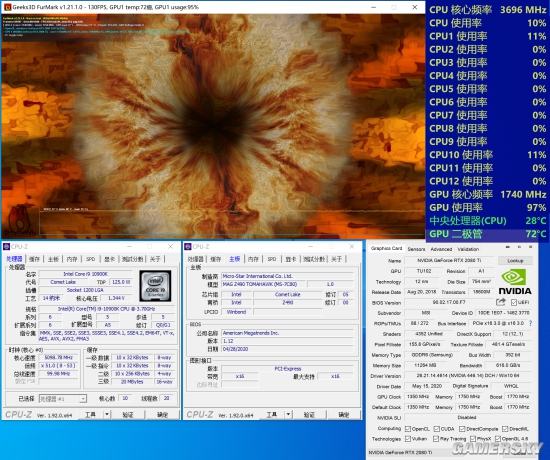Click the BIOS export share icon

click(501, 302)
